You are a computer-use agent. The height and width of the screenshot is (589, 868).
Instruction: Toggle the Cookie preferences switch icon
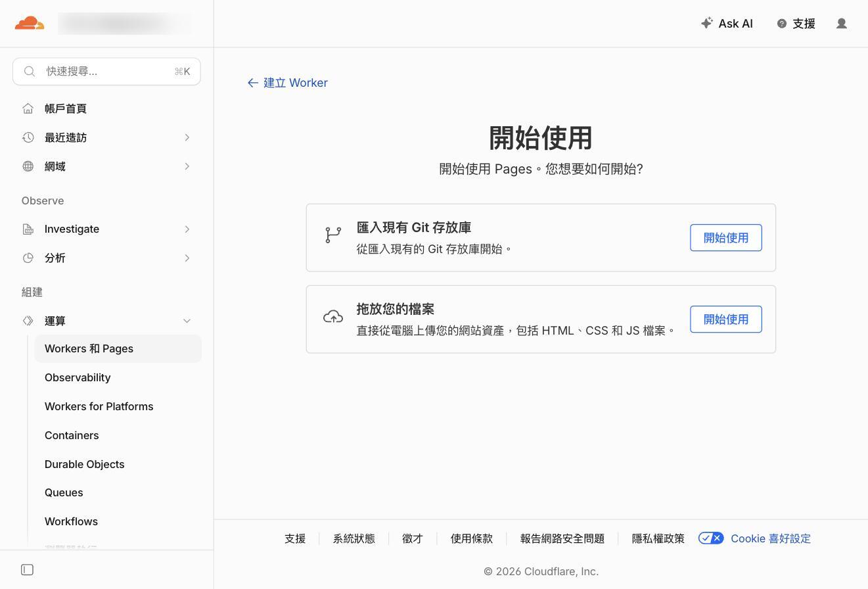(x=711, y=538)
